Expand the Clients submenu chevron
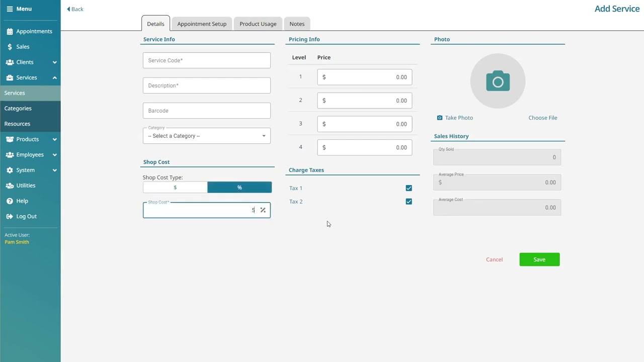The height and width of the screenshot is (362, 644). 54,62
